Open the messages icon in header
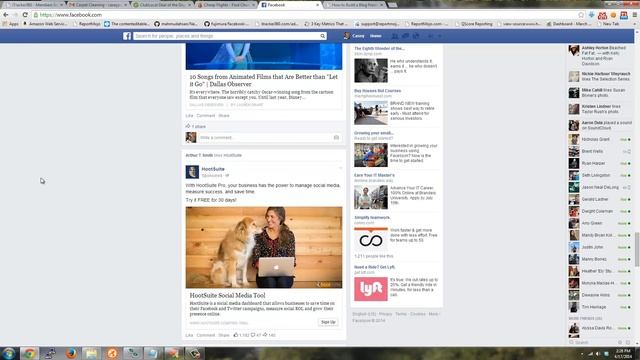Viewport: 640px width, 360px height. tap(405, 36)
